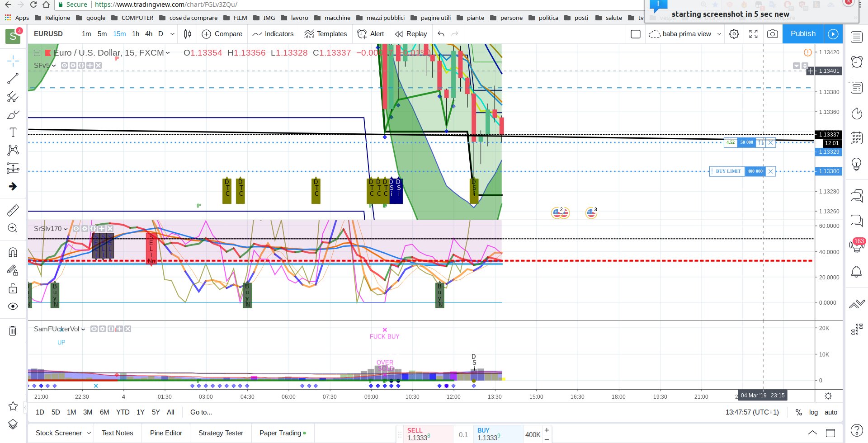
Task: Show the ideas lightbulb panel
Action: tap(857, 164)
